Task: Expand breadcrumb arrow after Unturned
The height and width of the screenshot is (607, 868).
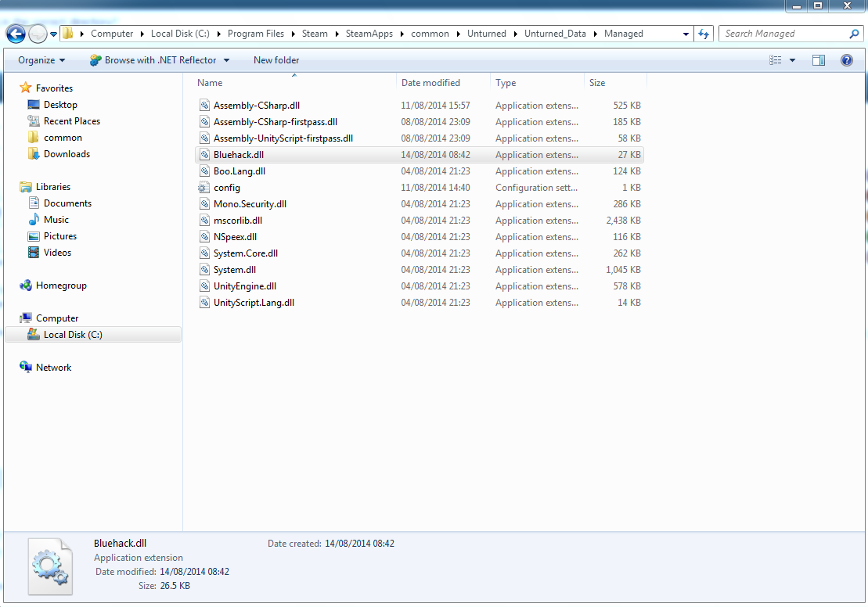Action: pyautogui.click(x=515, y=34)
